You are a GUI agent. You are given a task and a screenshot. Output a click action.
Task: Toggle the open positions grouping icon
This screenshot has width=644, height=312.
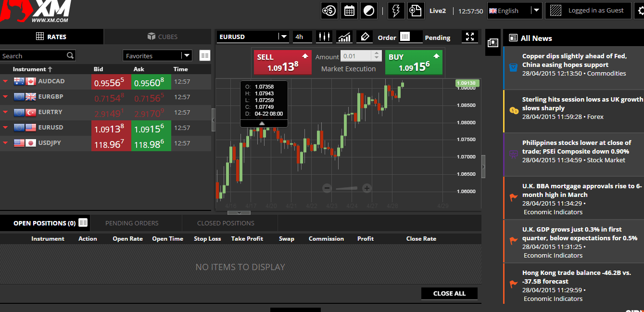click(x=83, y=222)
